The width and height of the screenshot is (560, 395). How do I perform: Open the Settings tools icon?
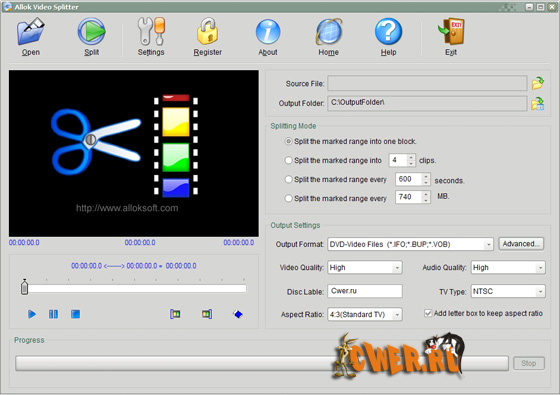point(151,32)
